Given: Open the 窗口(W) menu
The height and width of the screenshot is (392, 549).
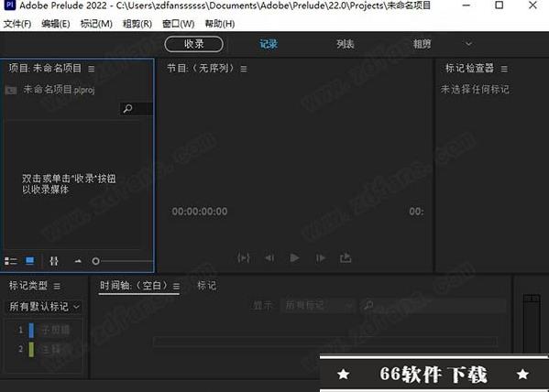Looking at the screenshot, I should pos(179,24).
